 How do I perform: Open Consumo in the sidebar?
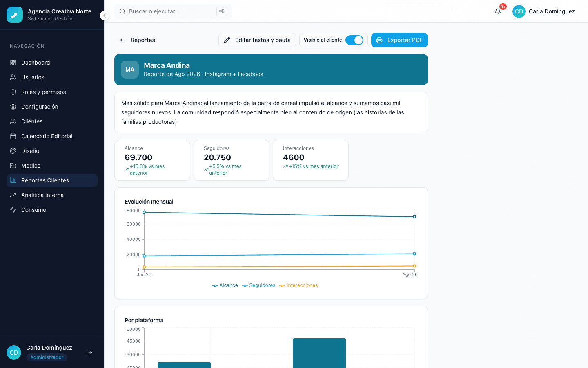click(52, 210)
